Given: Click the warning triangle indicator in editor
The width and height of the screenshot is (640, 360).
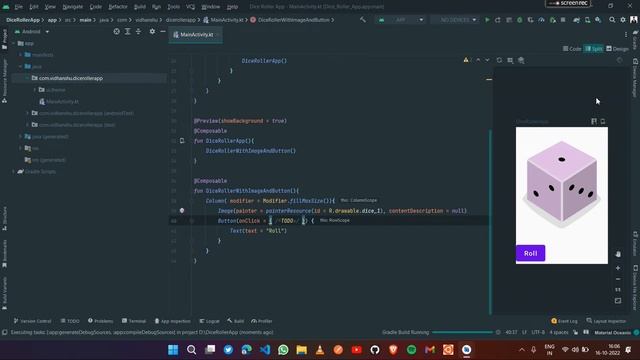Looking at the screenshot, I should pos(466,60).
